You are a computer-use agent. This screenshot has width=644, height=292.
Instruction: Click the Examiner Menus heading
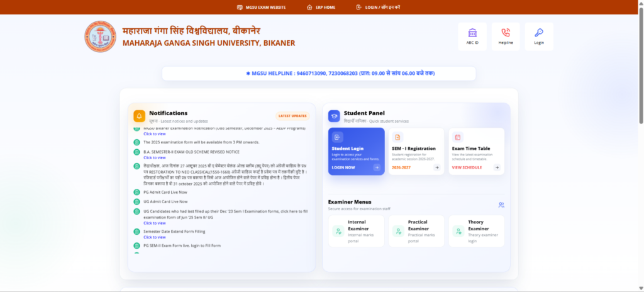[x=350, y=202]
